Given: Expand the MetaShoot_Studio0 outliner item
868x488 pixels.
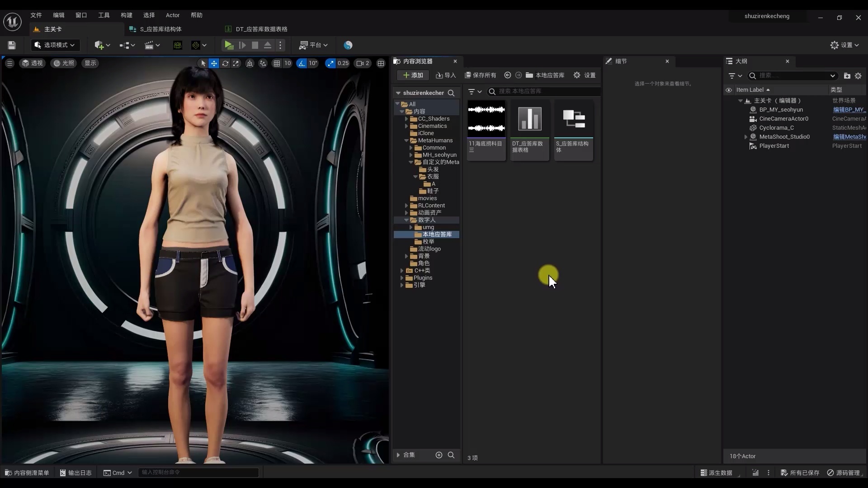Looking at the screenshot, I should point(746,137).
